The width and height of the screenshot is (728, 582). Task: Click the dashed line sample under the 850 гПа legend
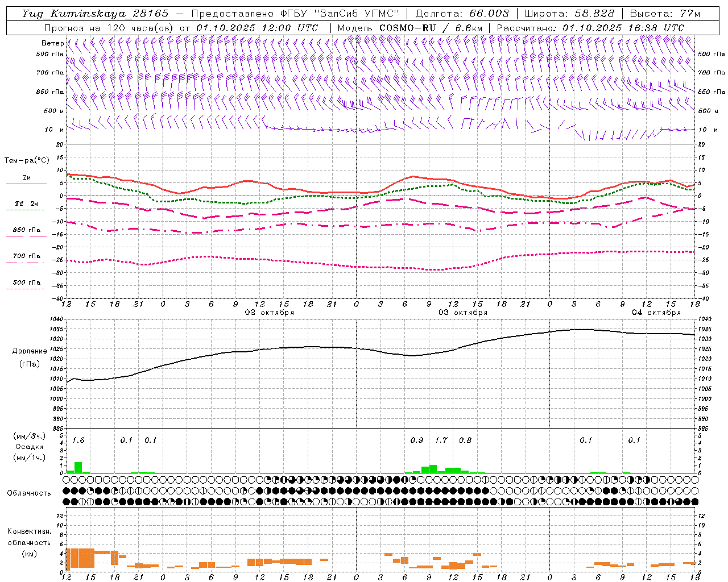tap(26, 236)
